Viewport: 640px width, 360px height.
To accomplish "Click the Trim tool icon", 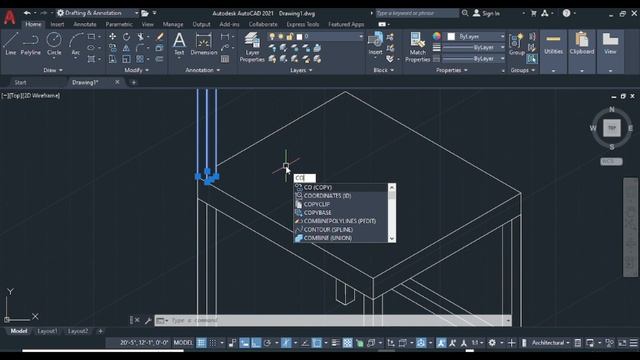I will pos(141,37).
